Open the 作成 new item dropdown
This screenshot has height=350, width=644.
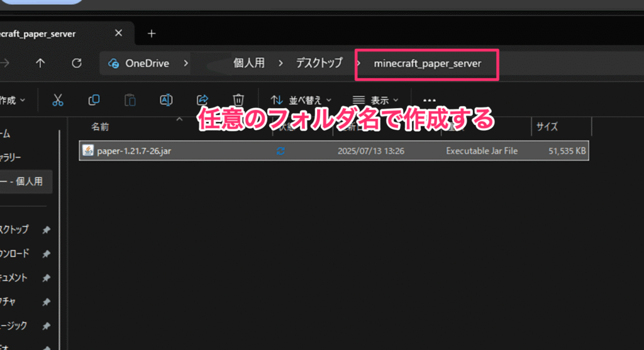pos(13,100)
